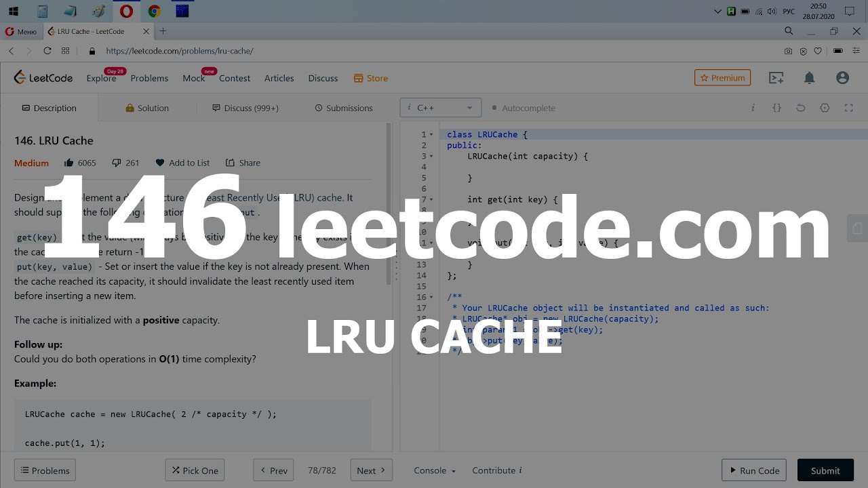Show hidden system tray icons

tap(718, 12)
